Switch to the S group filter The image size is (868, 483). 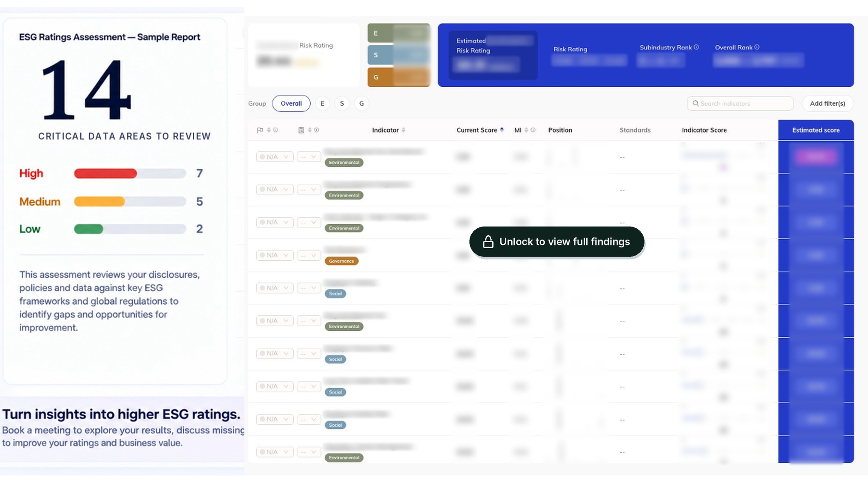pos(342,103)
